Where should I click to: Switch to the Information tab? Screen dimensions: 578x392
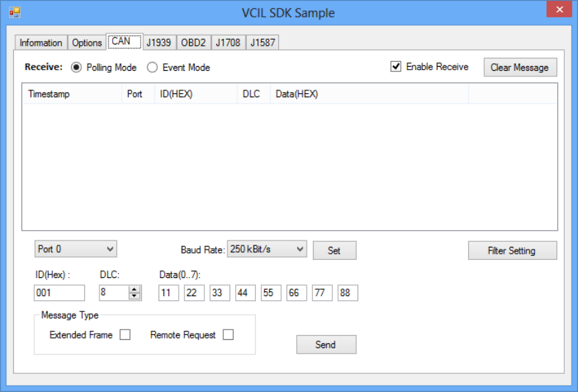(41, 42)
